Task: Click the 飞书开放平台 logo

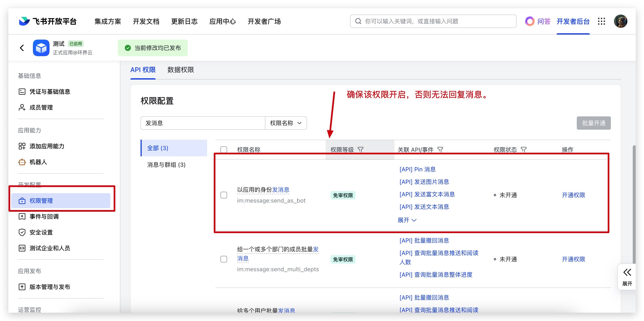Action: click(48, 21)
